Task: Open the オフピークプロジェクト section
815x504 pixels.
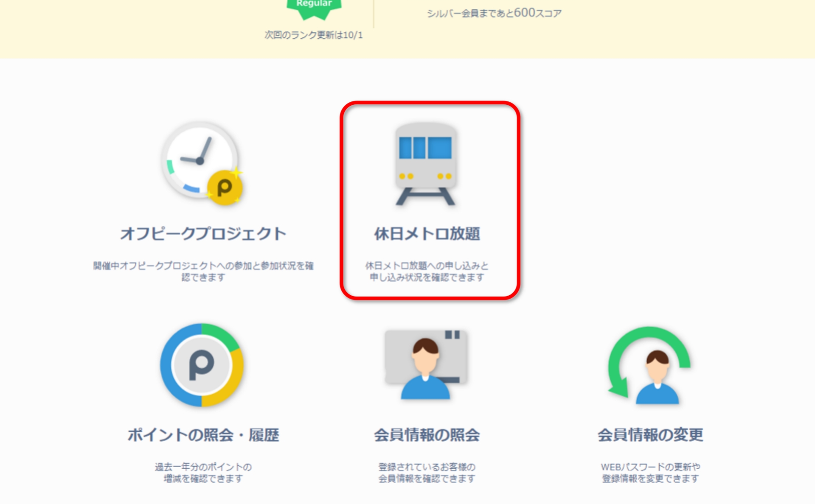Action: (204, 232)
